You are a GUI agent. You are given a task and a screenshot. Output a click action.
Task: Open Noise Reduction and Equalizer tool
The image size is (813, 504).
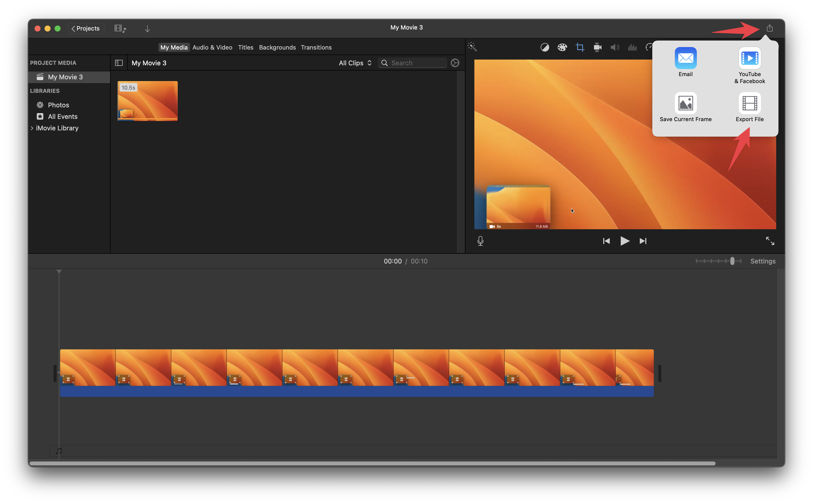click(x=632, y=47)
